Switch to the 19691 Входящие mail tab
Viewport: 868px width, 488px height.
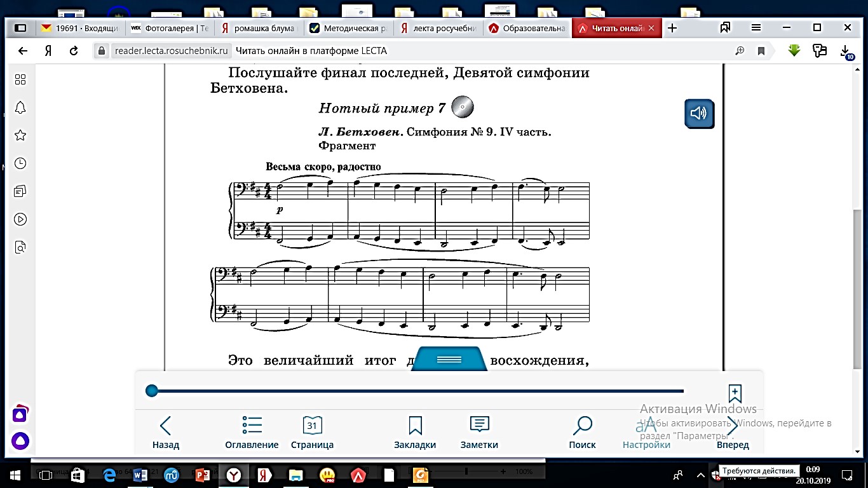[80, 28]
